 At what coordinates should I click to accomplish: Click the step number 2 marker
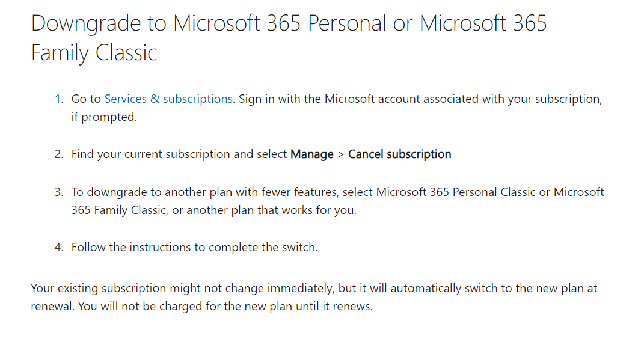point(59,154)
